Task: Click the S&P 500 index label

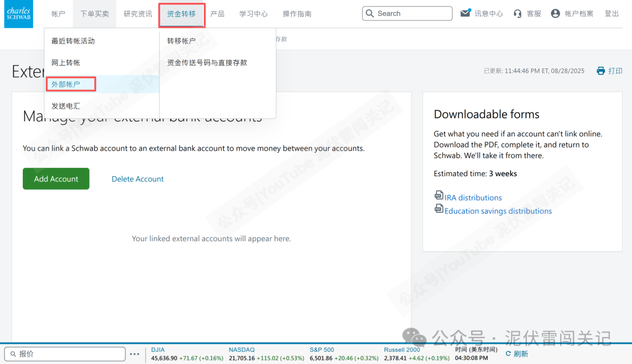Action: pos(322,349)
